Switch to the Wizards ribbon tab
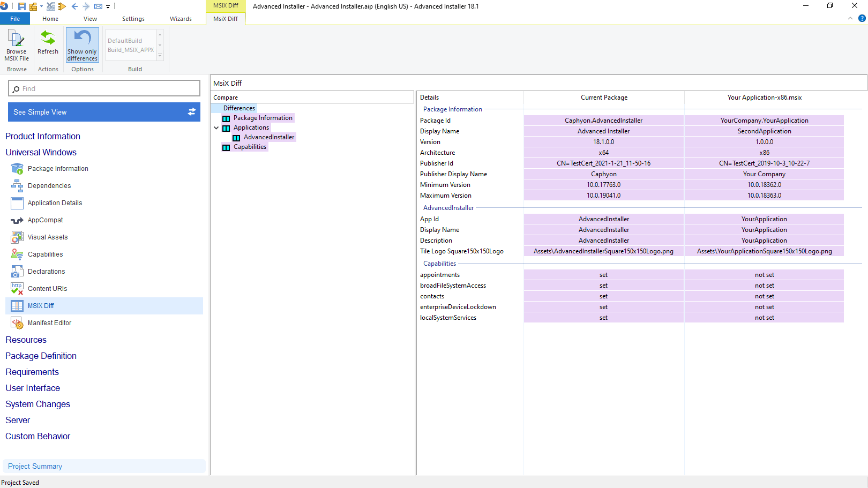Viewport: 868px width, 488px height. point(181,18)
